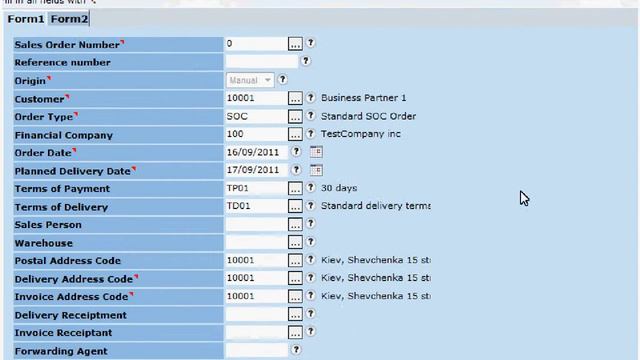The width and height of the screenshot is (640, 360).
Task: Open lookup for Delivery Receiptment
Action: pos(295,314)
